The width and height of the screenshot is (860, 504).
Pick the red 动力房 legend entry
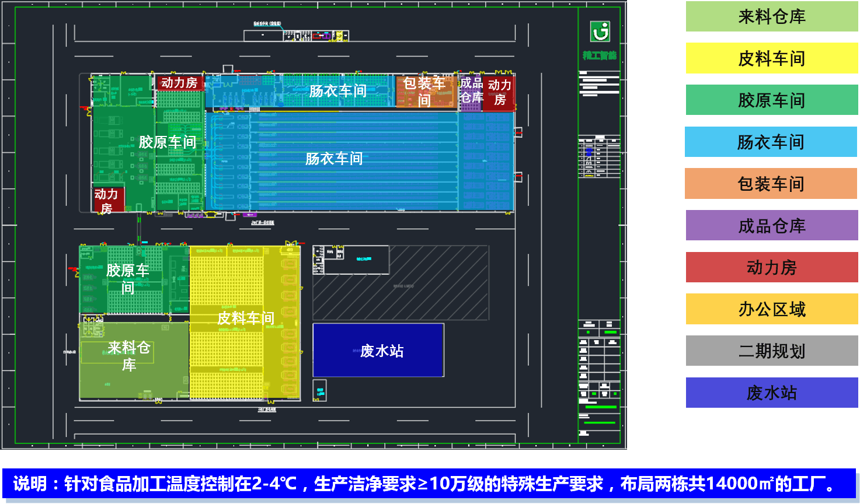click(771, 267)
